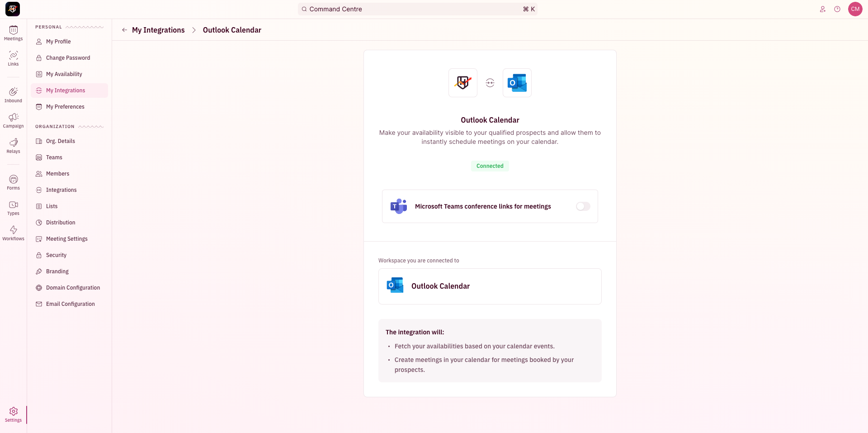Open Security settings

(69, 255)
